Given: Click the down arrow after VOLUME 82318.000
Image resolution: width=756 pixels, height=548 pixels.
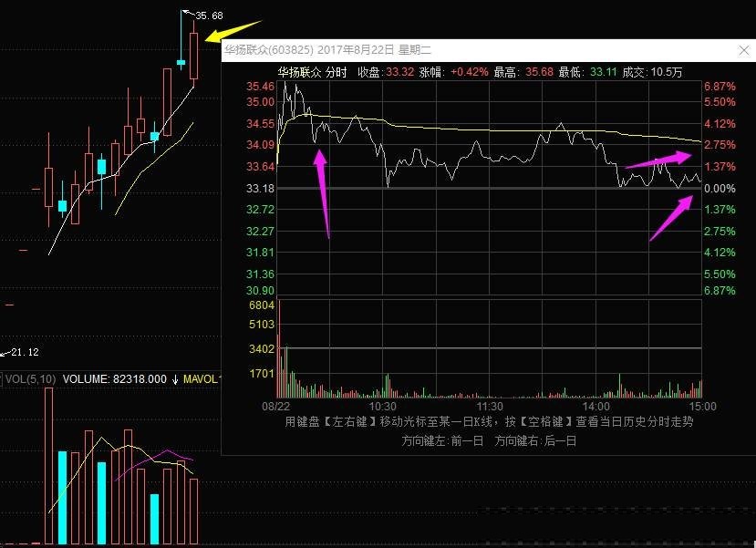Looking at the screenshot, I should [175, 378].
